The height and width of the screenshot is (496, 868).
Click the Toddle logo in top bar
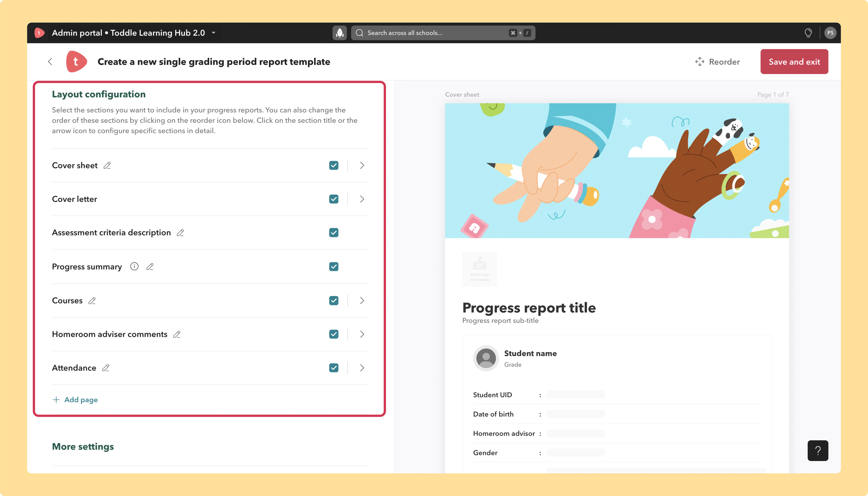point(39,33)
